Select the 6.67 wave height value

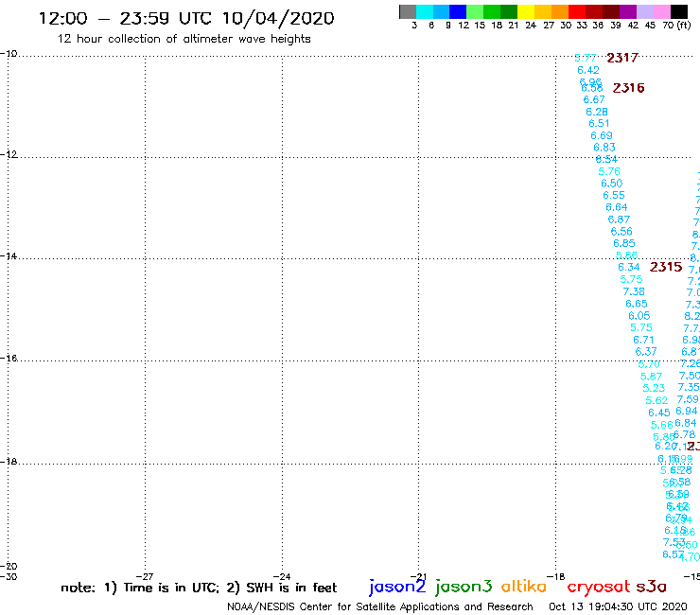(594, 99)
